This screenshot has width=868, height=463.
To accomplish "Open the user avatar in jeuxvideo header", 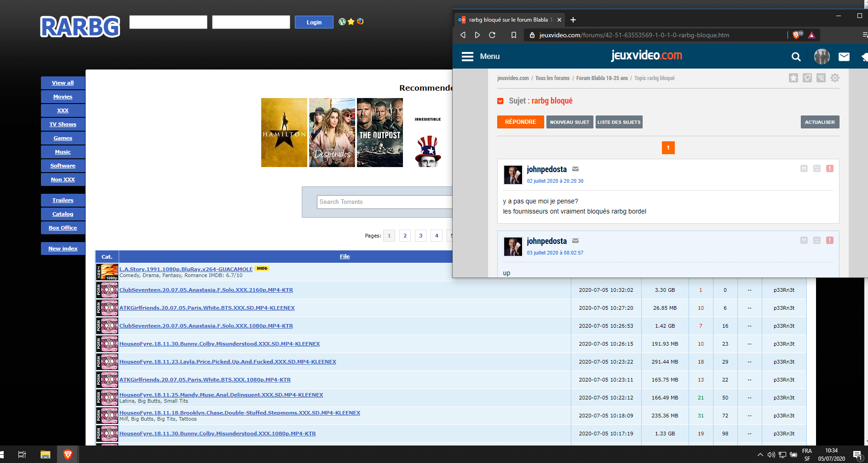I will [x=822, y=57].
